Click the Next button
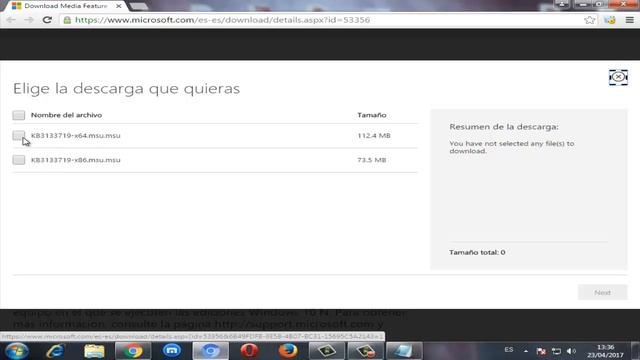The height and width of the screenshot is (360, 640). click(x=602, y=293)
